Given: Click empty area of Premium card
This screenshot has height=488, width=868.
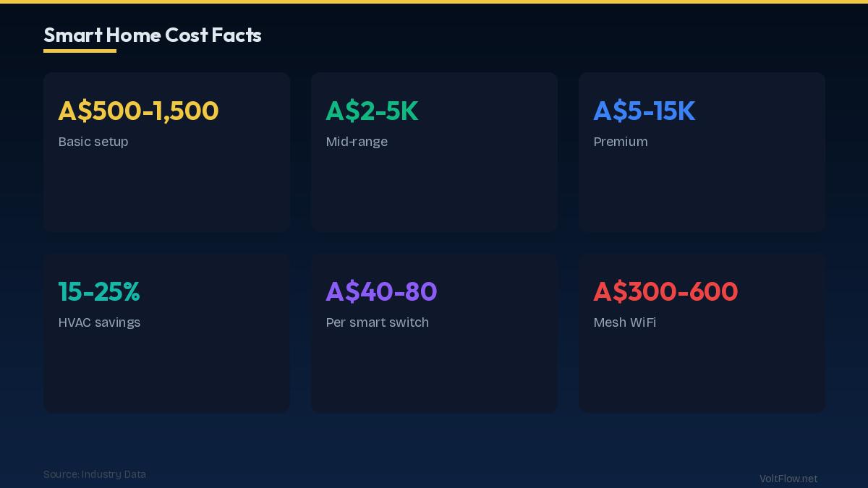Looking at the screenshot, I should pyautogui.click(x=702, y=192).
